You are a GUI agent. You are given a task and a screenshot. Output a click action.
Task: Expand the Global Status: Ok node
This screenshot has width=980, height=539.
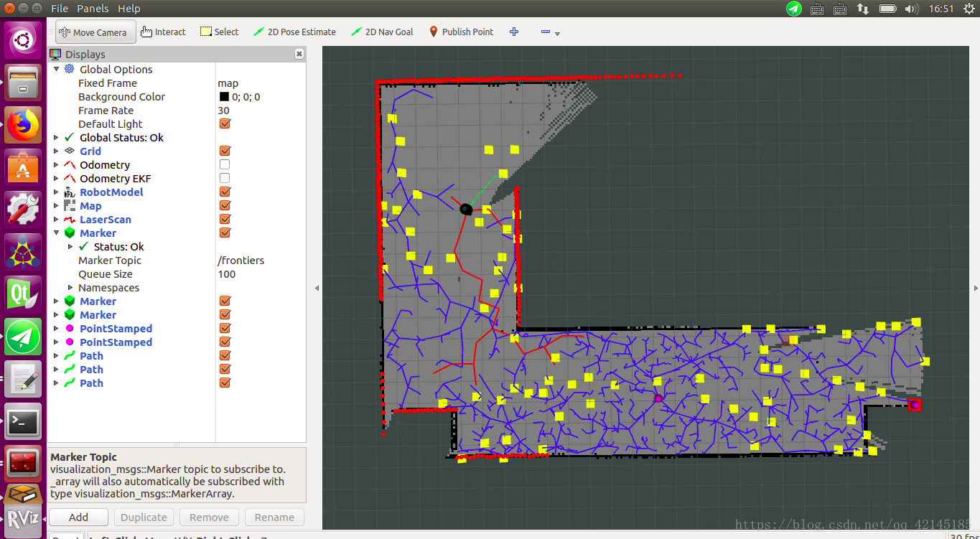pyautogui.click(x=57, y=138)
